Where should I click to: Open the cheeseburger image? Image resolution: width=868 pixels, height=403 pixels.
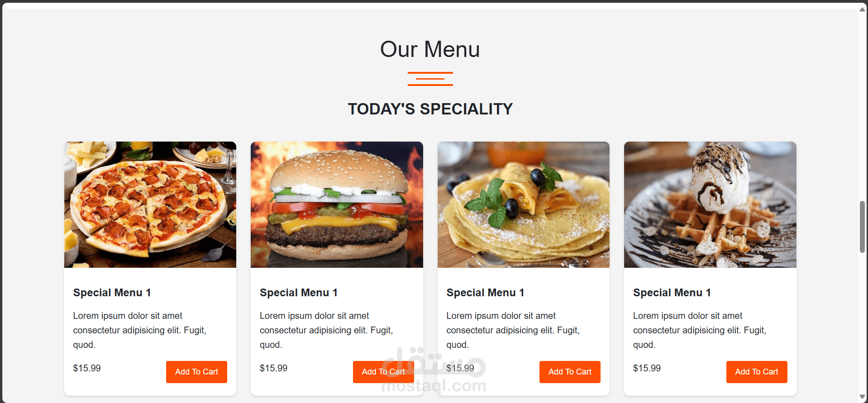(337, 204)
